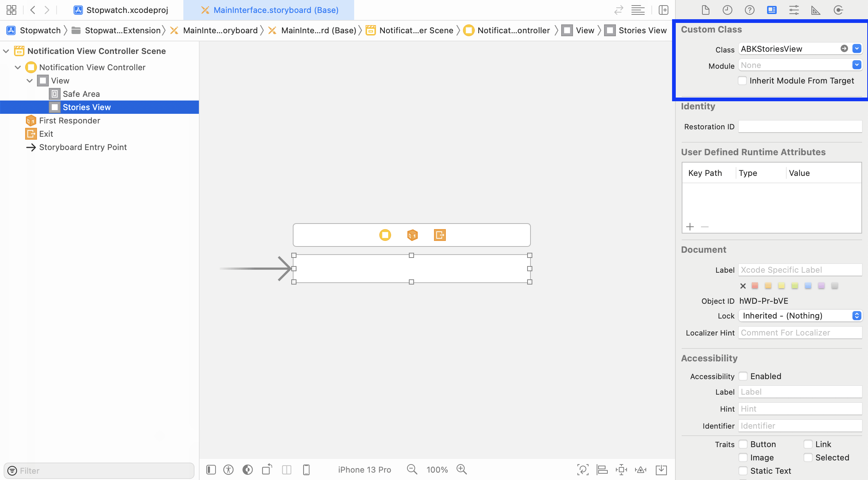Toggle the document outline sidebar icon

tap(211, 470)
